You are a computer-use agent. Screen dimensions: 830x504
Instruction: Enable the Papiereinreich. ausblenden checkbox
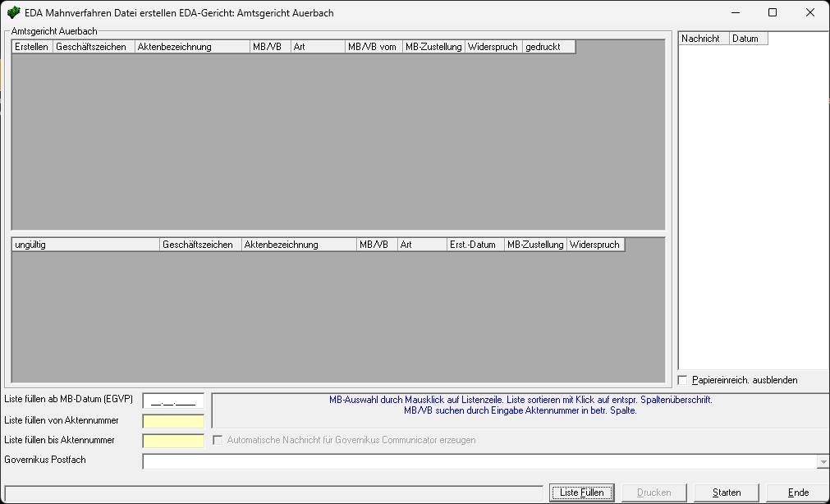coord(683,380)
